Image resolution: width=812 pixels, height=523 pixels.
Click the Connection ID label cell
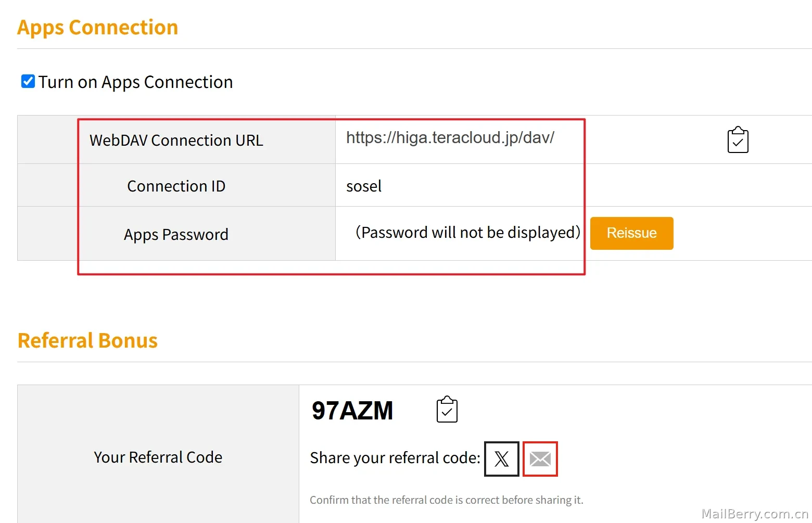(176, 186)
